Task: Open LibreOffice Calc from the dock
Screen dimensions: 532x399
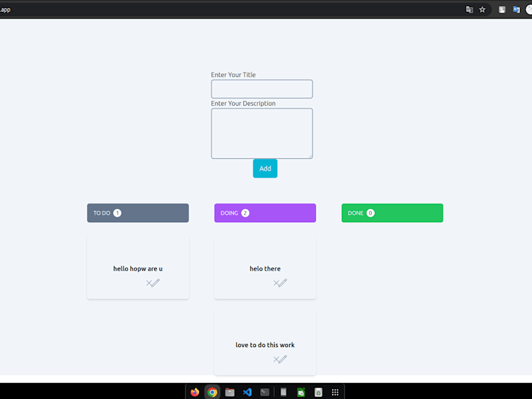Action: (x=301, y=392)
